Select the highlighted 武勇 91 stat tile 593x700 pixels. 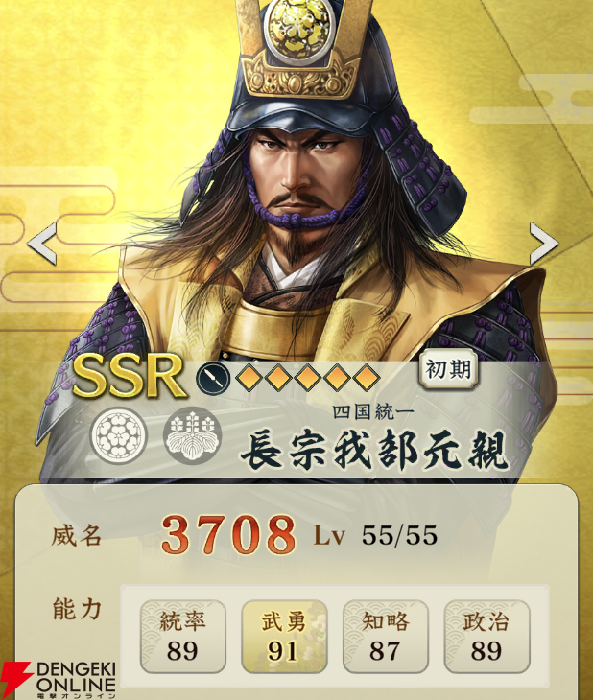pyautogui.click(x=284, y=636)
